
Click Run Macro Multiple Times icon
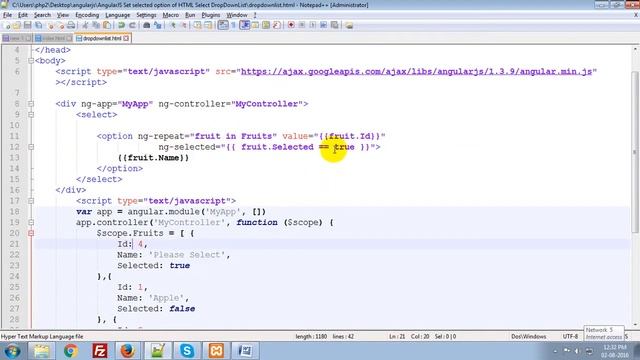click(x=324, y=25)
